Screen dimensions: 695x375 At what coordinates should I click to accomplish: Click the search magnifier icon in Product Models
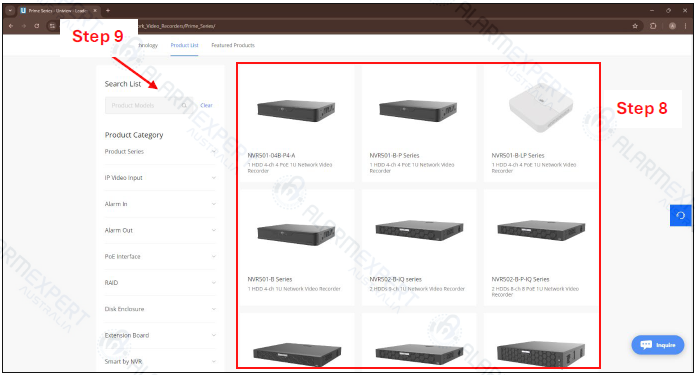click(184, 105)
